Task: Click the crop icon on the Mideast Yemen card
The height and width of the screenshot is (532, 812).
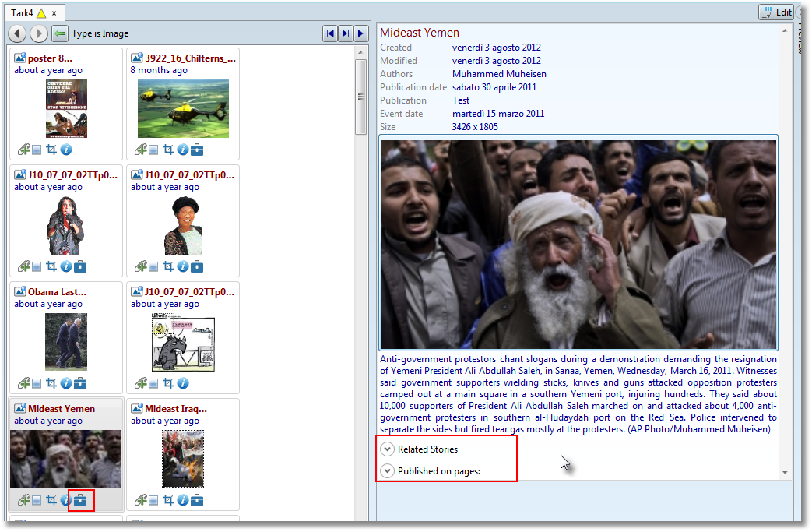Action: [x=51, y=500]
